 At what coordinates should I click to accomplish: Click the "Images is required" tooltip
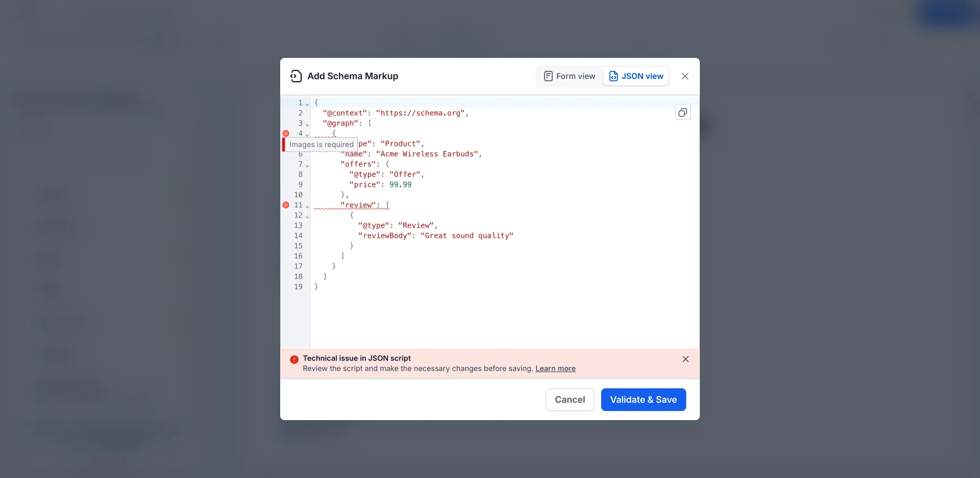(x=321, y=144)
